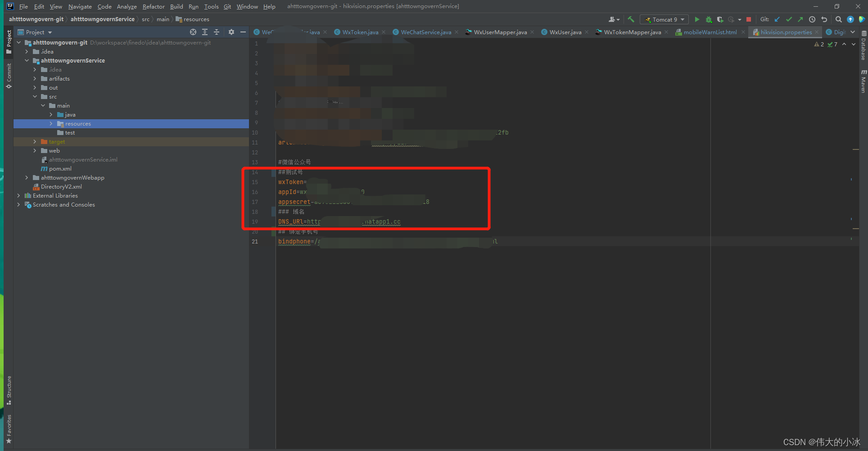Switch to WxToken.java tab

(360, 32)
